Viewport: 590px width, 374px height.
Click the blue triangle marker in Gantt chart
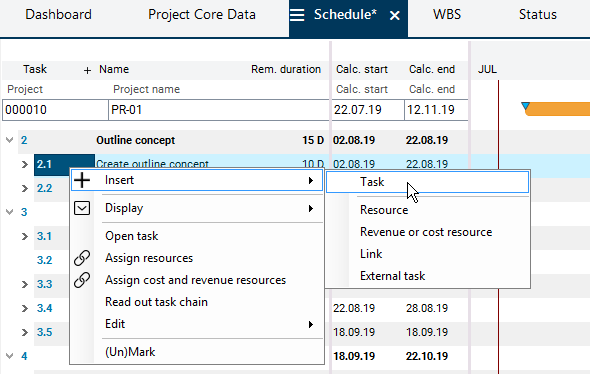(x=526, y=106)
